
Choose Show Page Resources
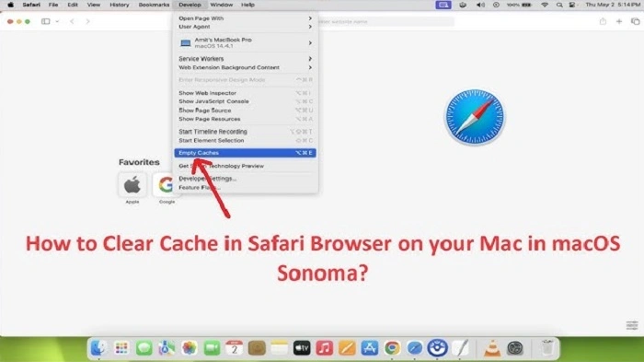(246, 119)
